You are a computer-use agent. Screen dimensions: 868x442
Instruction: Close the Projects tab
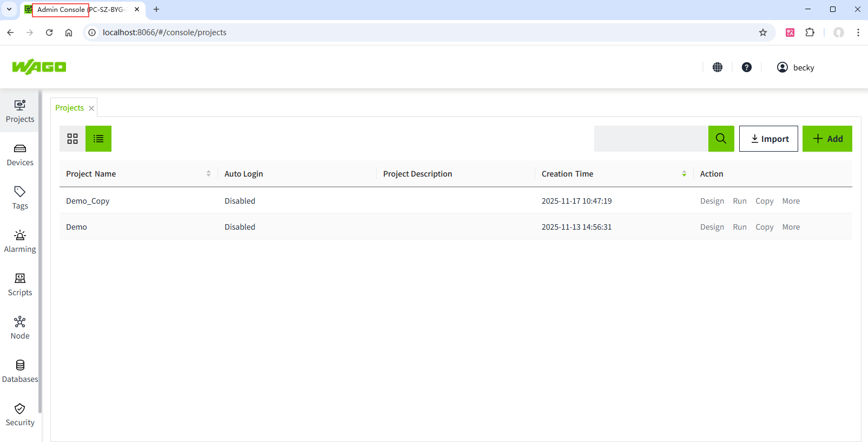click(x=91, y=108)
